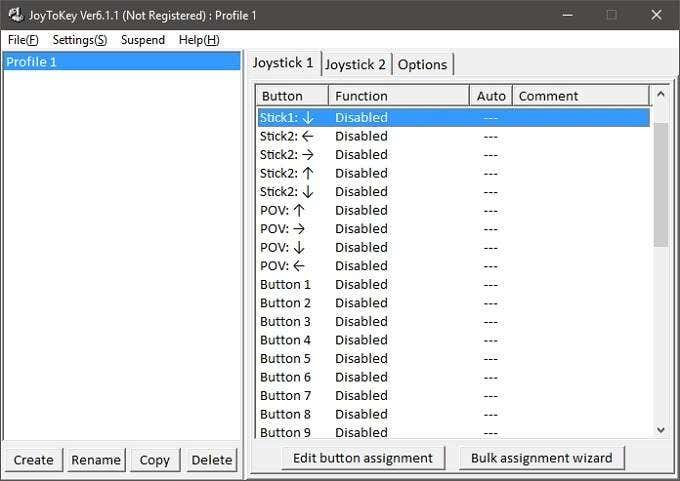The image size is (680, 481).
Task: Select the Joystick 1 tab
Action: 283,63
